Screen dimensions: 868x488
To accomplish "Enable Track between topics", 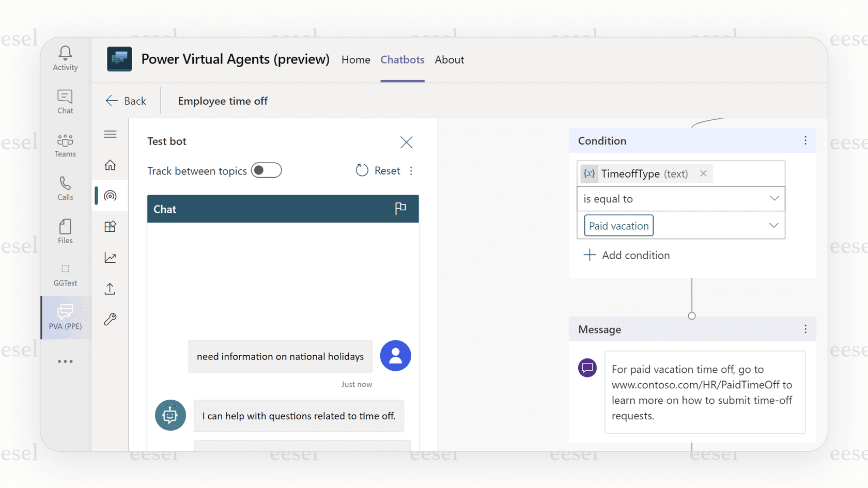I will tap(267, 170).
